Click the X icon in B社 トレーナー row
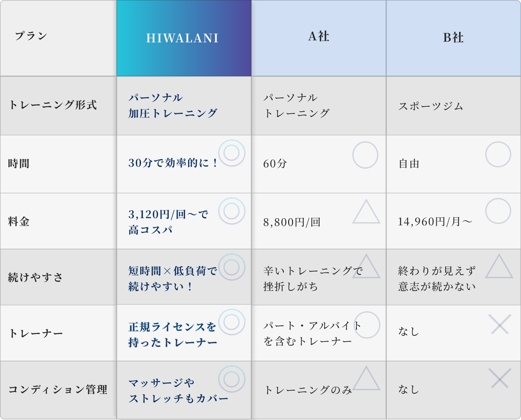 tap(500, 324)
